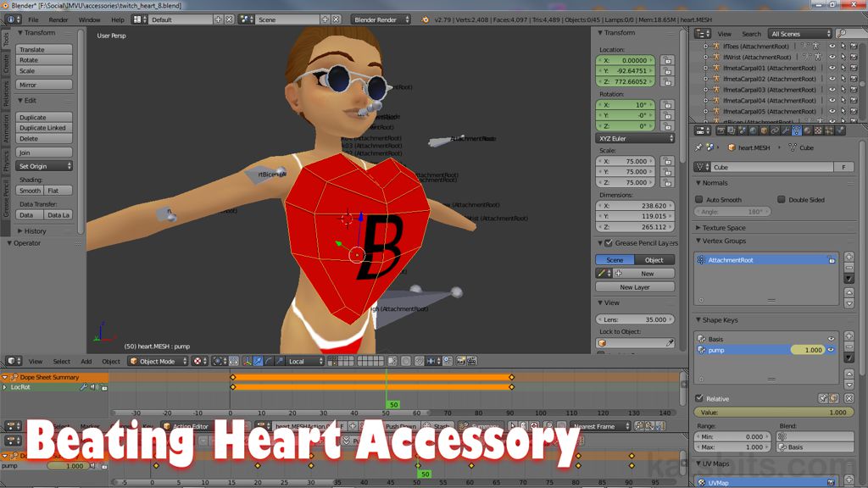The height and width of the screenshot is (488, 868).
Task: Set shading to Smooth
Action: (30, 191)
